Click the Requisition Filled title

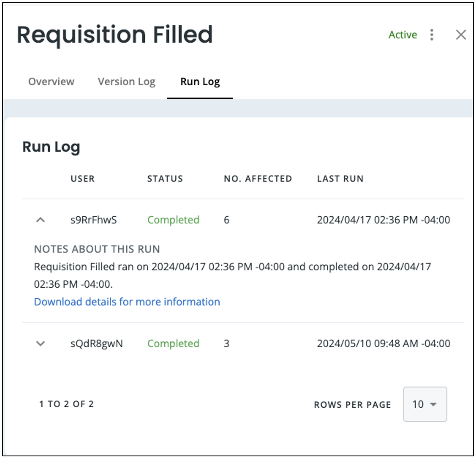click(x=114, y=35)
